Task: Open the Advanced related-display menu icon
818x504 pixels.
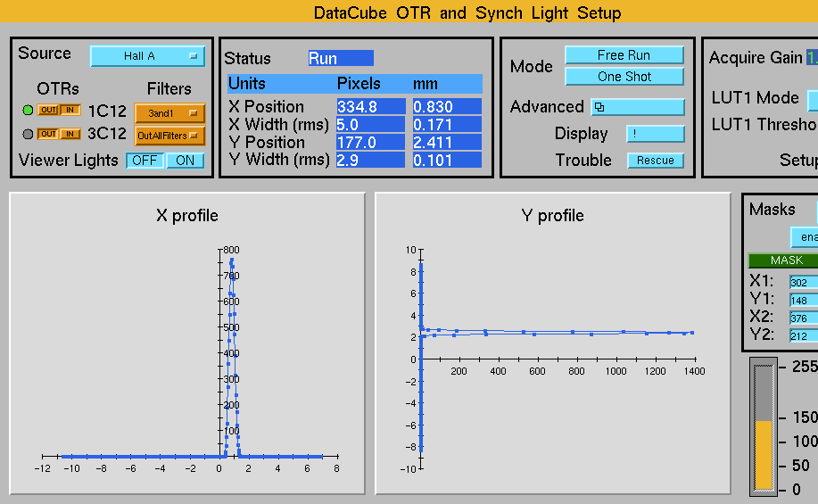Action: (624, 107)
